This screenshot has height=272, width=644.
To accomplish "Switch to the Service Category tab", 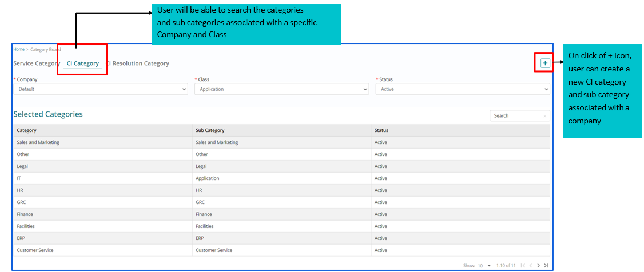I will pos(36,63).
